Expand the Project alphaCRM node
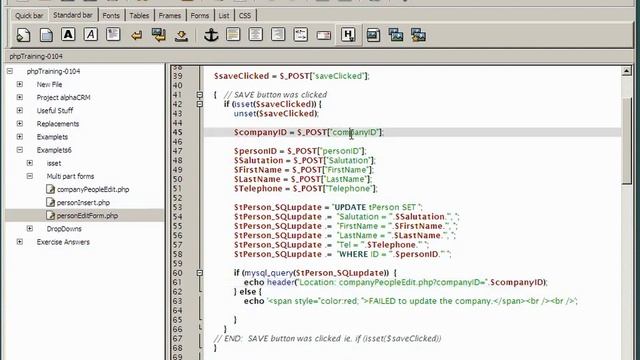The width and height of the screenshot is (640, 360). [x=20, y=97]
